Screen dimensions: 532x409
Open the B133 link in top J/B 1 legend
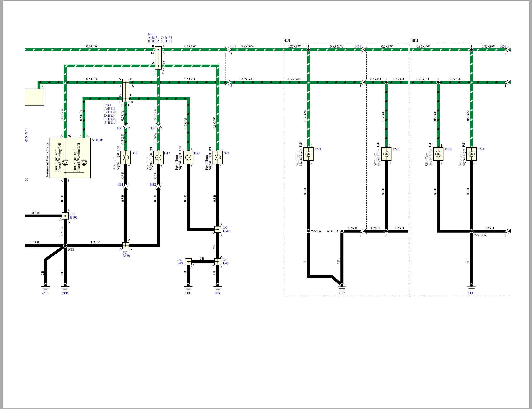(x=168, y=38)
